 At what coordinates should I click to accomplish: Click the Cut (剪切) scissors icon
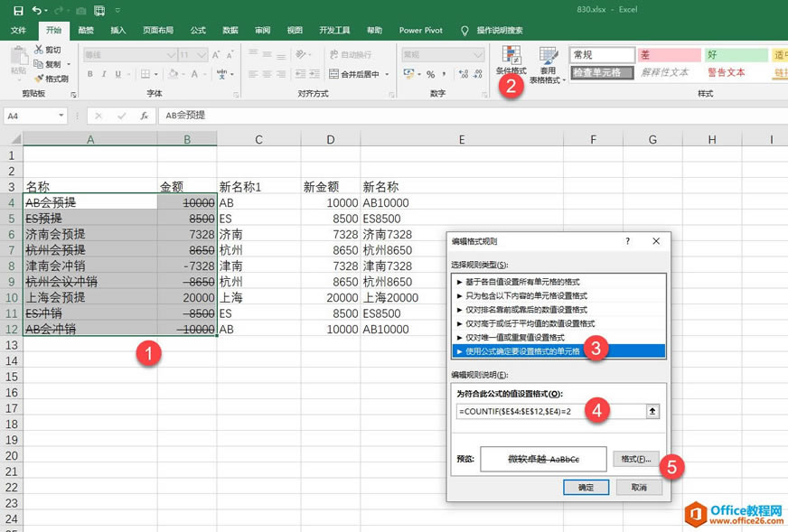(x=39, y=50)
